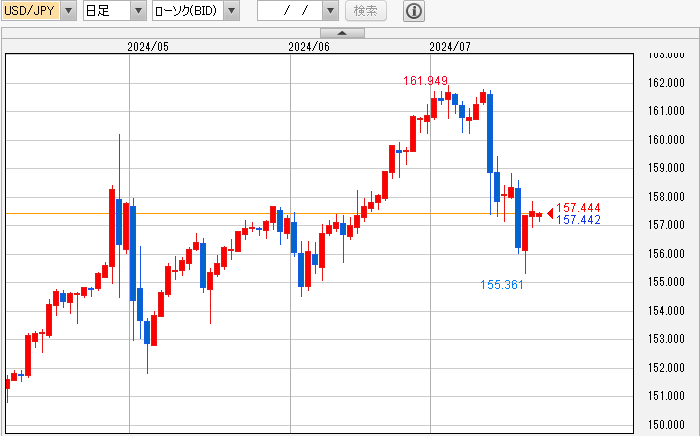Click the 160.000 price axis label
This screenshot has width=700, height=436.
(x=666, y=140)
